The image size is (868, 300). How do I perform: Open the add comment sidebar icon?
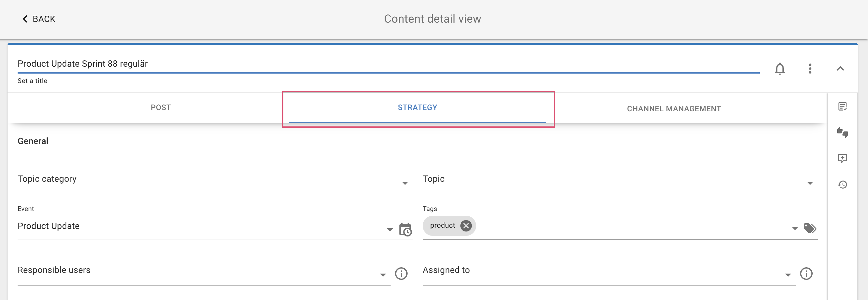pyautogui.click(x=843, y=158)
